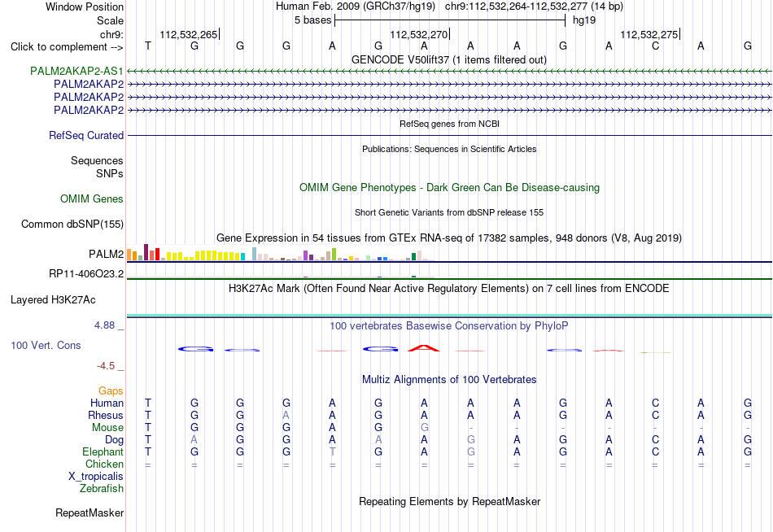Select the Sequences publications label
This screenshot has height=532, width=773.
pyautogui.click(x=97, y=161)
